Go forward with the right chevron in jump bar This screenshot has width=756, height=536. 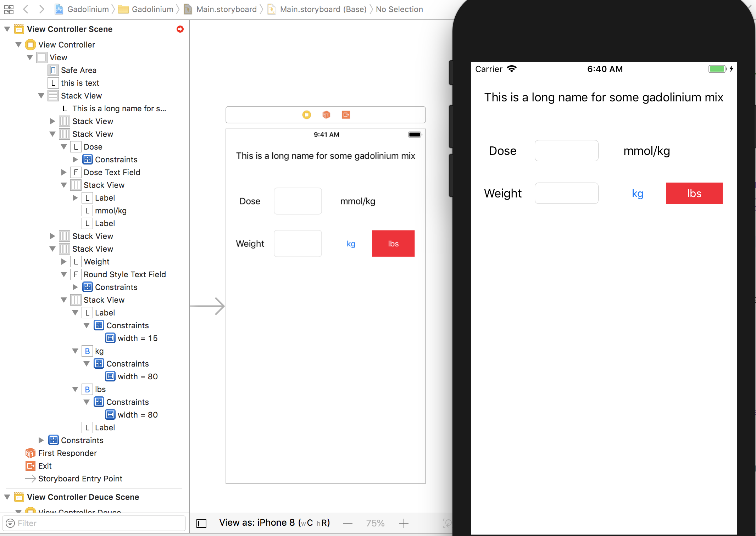pos(42,9)
